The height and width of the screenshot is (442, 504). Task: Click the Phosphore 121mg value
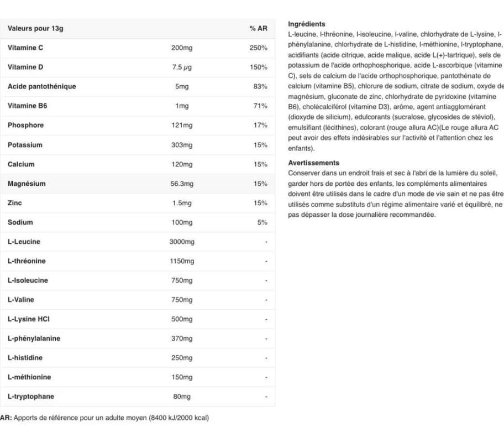tap(182, 125)
